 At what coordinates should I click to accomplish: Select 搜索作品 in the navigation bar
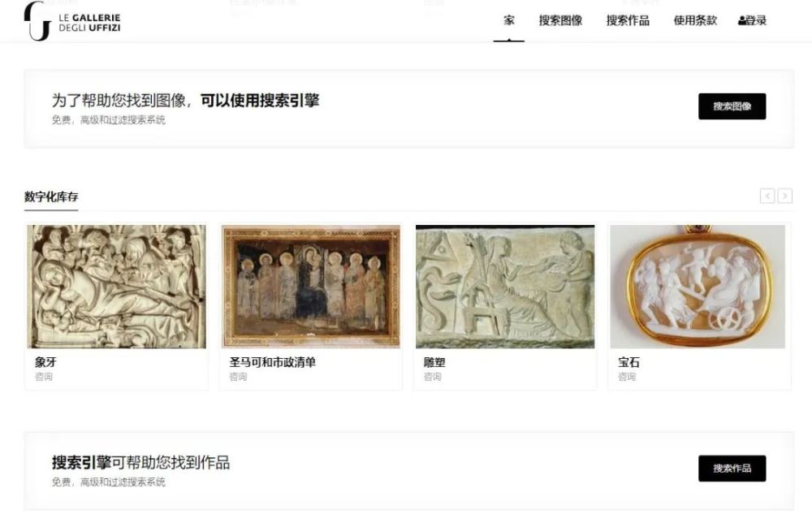pos(628,21)
